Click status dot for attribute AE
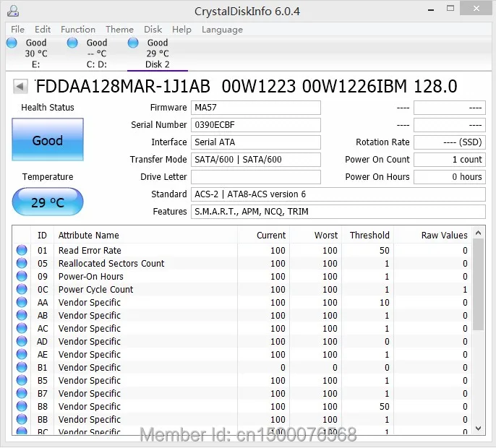 coord(22,354)
